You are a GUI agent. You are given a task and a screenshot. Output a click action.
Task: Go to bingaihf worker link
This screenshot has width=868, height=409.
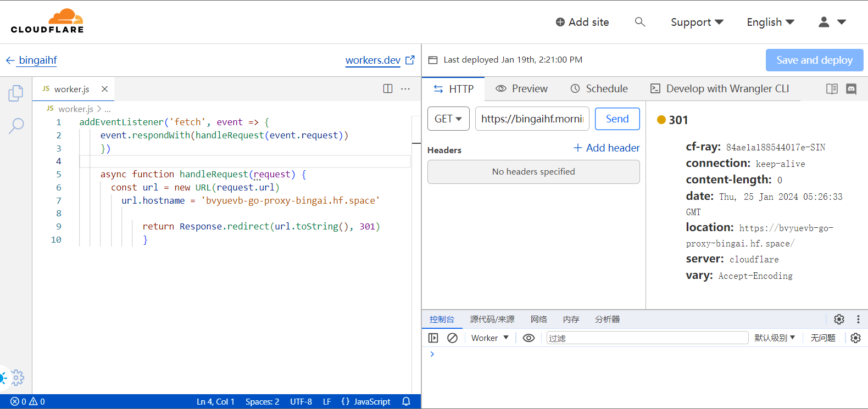pyautogui.click(x=38, y=60)
